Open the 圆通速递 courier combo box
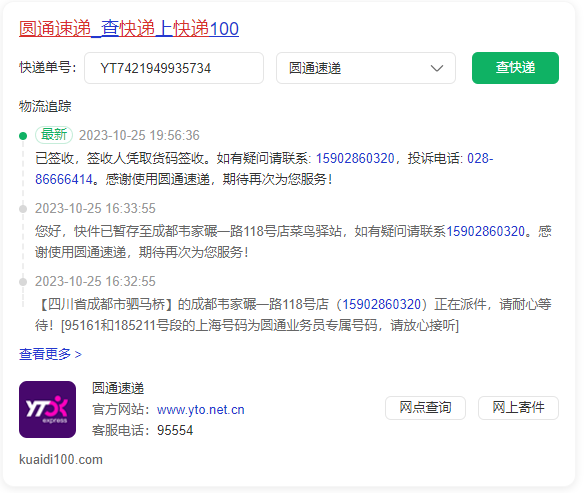586x493 pixels. point(366,68)
